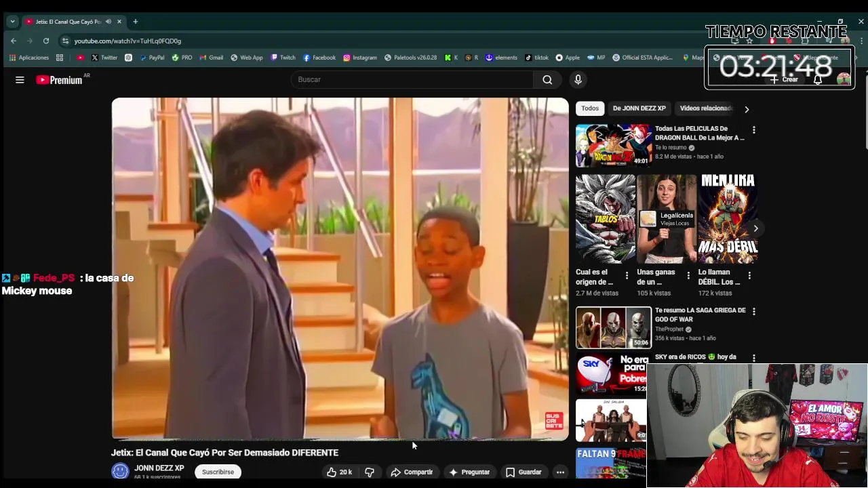Like the video with 20 k thumbs up

[x=339, y=472]
